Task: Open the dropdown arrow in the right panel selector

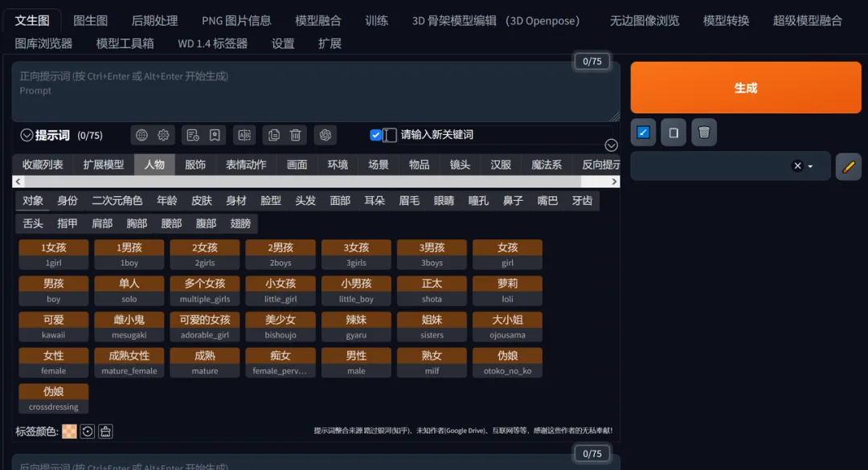Action: (x=812, y=166)
